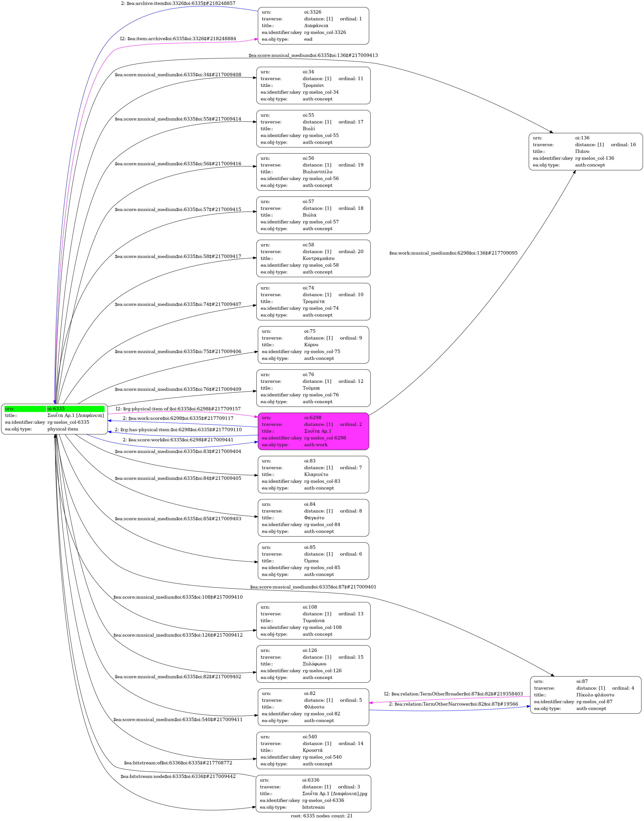
Task: Click the ea:archive:item edge label at top
Action: click(178, 3)
